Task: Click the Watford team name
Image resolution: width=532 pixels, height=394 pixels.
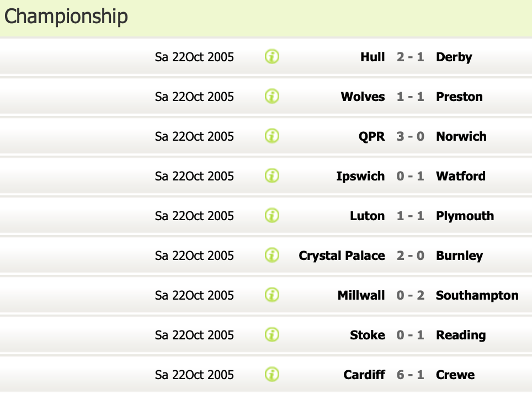Action: [x=460, y=176]
